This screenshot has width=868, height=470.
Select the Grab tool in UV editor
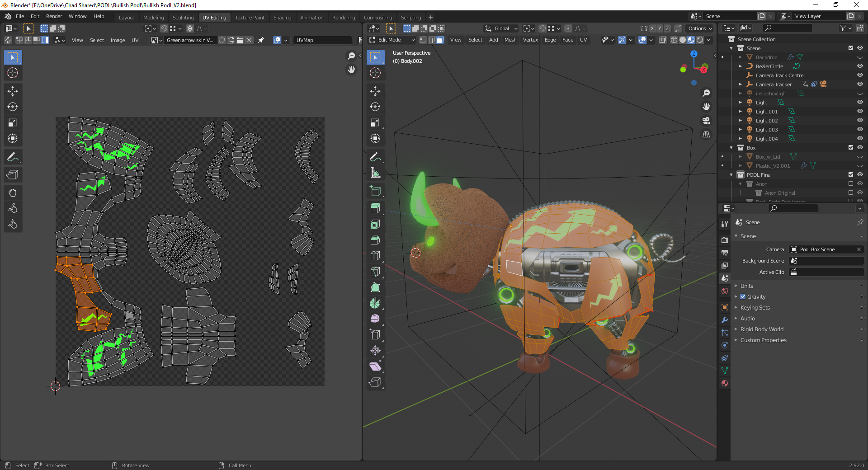pos(13,193)
